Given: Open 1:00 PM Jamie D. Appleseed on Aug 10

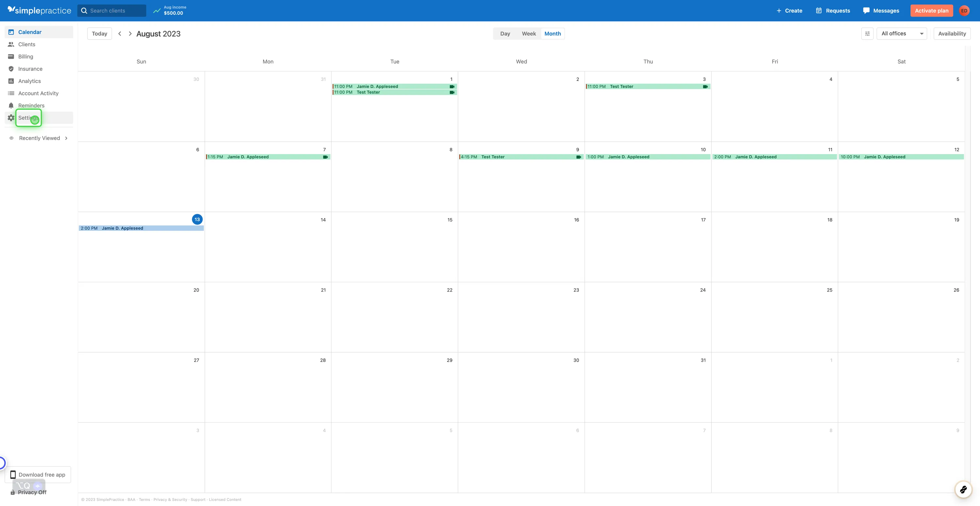Looking at the screenshot, I should click(648, 157).
